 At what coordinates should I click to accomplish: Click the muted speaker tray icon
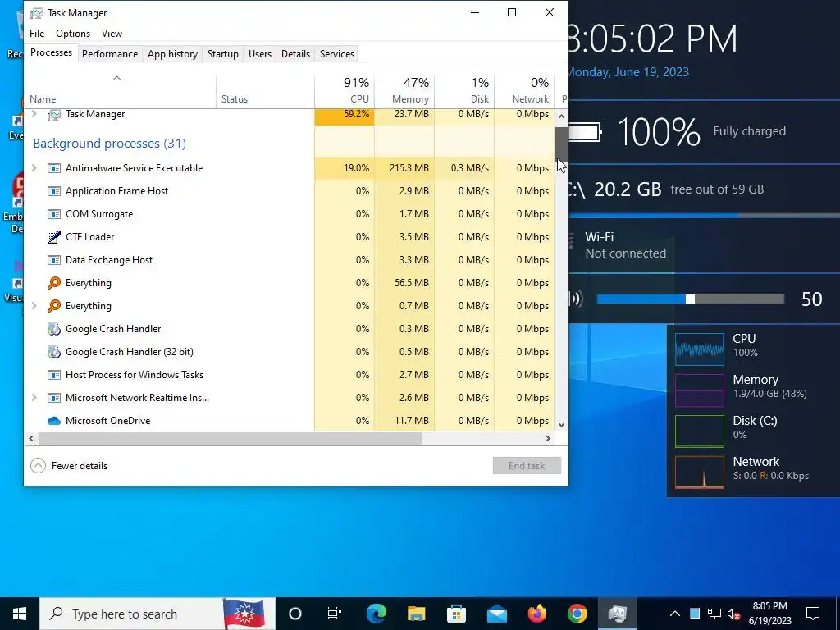(734, 614)
